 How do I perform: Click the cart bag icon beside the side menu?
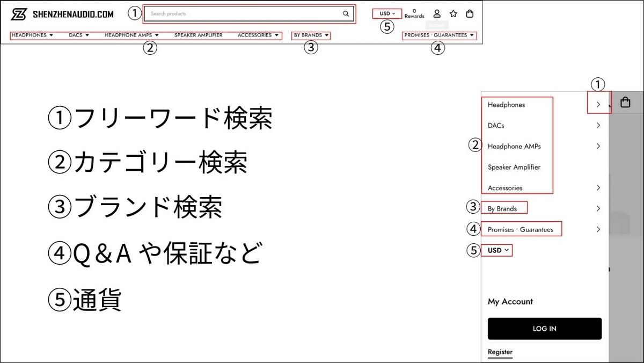click(625, 101)
